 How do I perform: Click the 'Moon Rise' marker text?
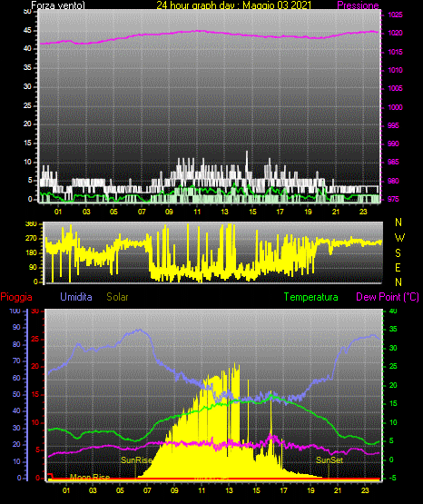[x=90, y=478]
